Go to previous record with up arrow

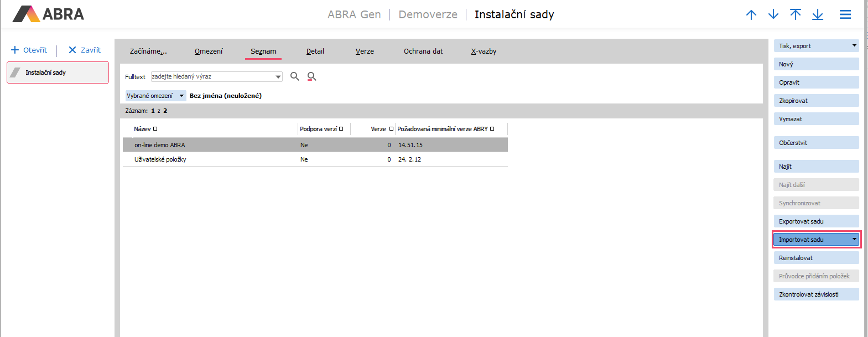tap(751, 15)
